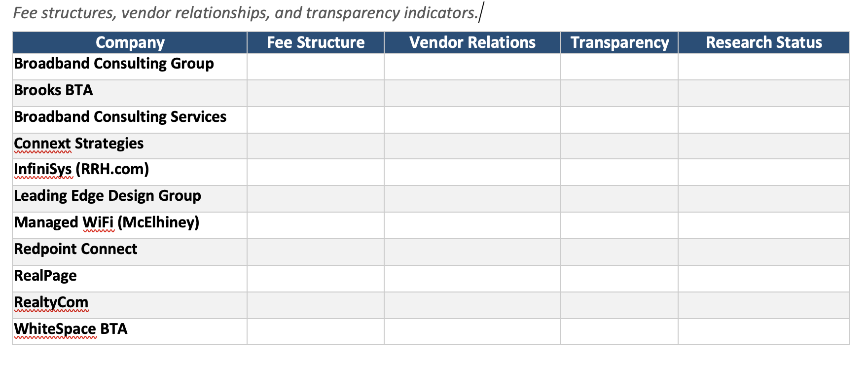Click the Transparency column header
This screenshot has height=365, width=868.
tap(619, 43)
